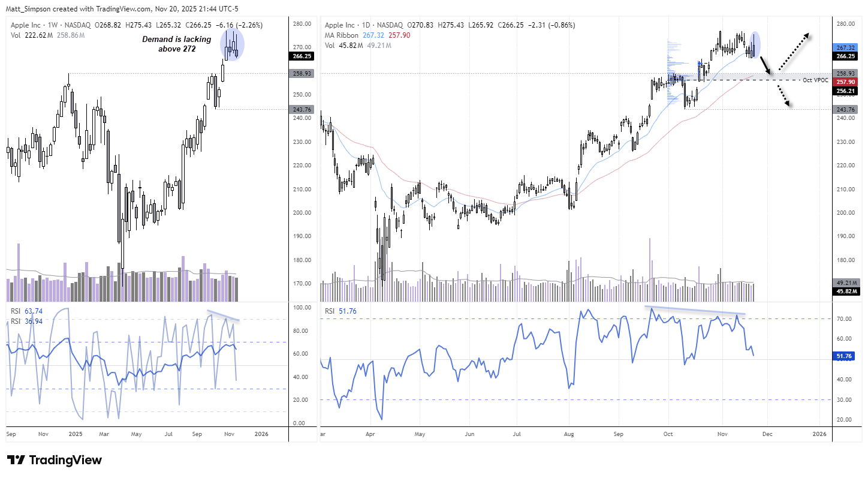
Task: Click the Oct VPOC dashed horizontal line label
Action: [x=815, y=80]
